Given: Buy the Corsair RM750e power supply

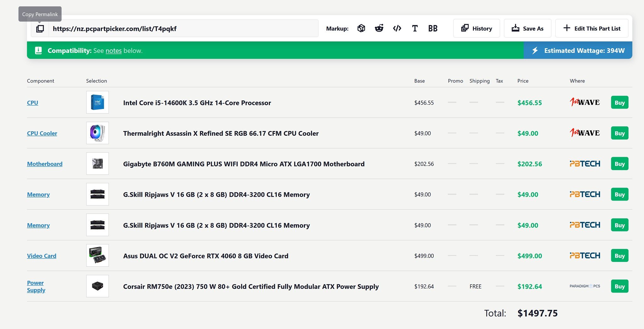Looking at the screenshot, I should tap(619, 286).
